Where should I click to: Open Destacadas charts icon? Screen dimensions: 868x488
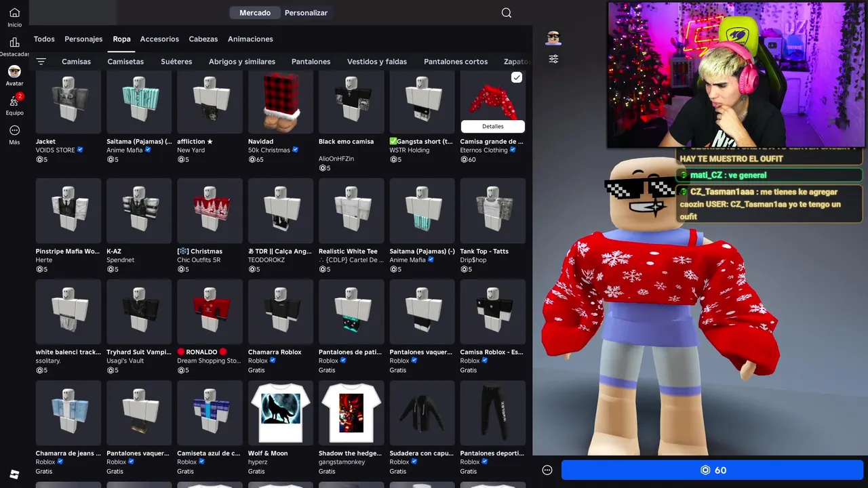[x=14, y=42]
